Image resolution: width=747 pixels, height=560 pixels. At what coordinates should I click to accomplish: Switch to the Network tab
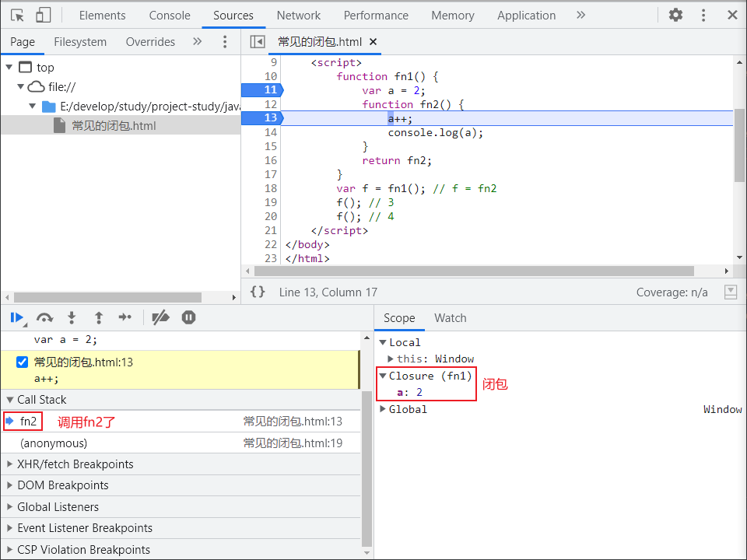(298, 16)
